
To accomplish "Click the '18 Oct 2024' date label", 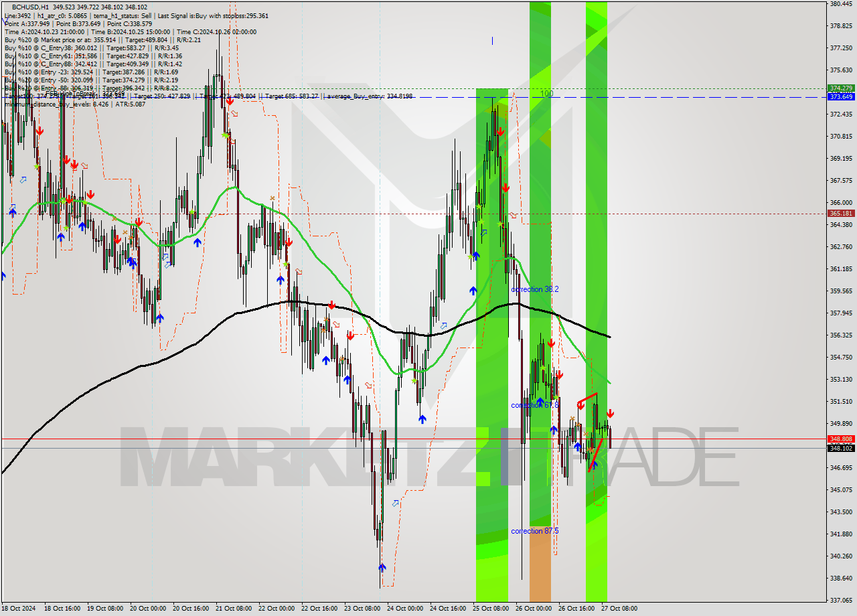I will click(19, 609).
